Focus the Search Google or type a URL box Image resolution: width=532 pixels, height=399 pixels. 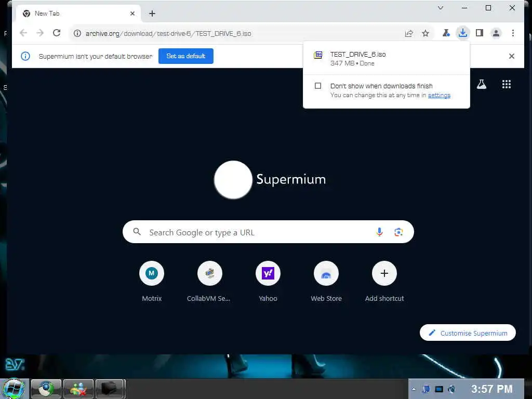pos(268,232)
